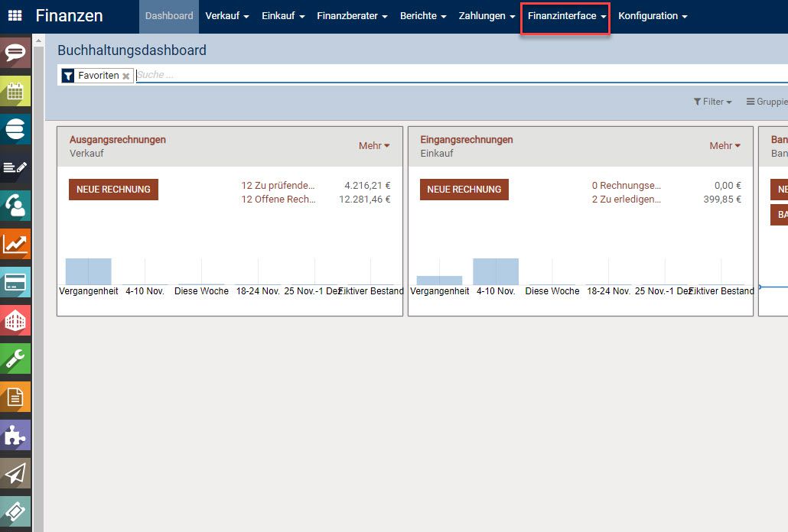
Task: Open the orange chart graph app
Action: click(x=15, y=244)
